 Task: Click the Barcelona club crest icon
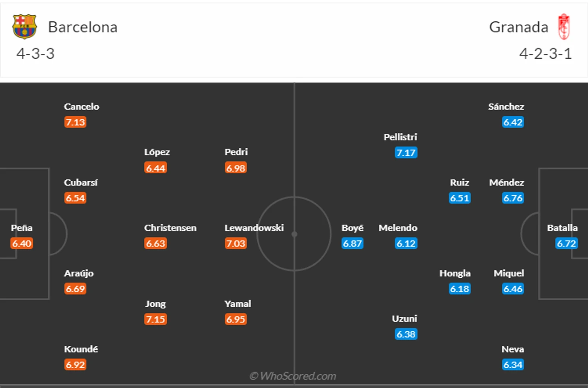point(25,27)
